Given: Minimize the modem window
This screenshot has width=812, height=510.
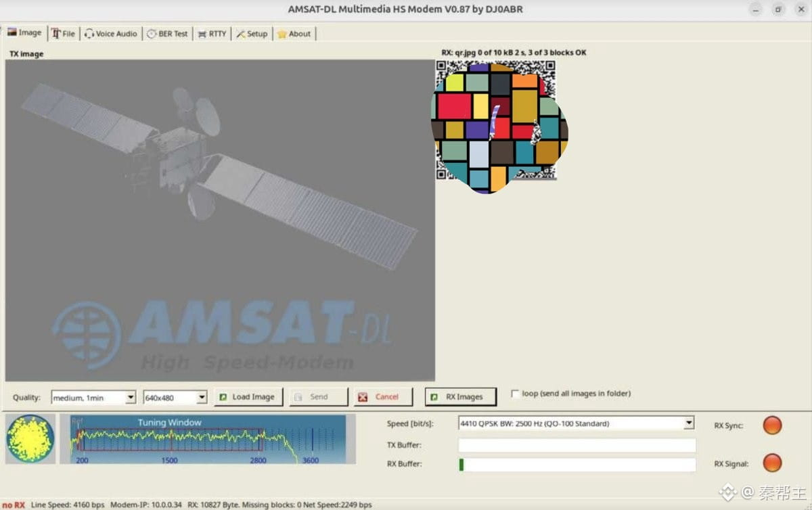Looking at the screenshot, I should pyautogui.click(x=757, y=9).
